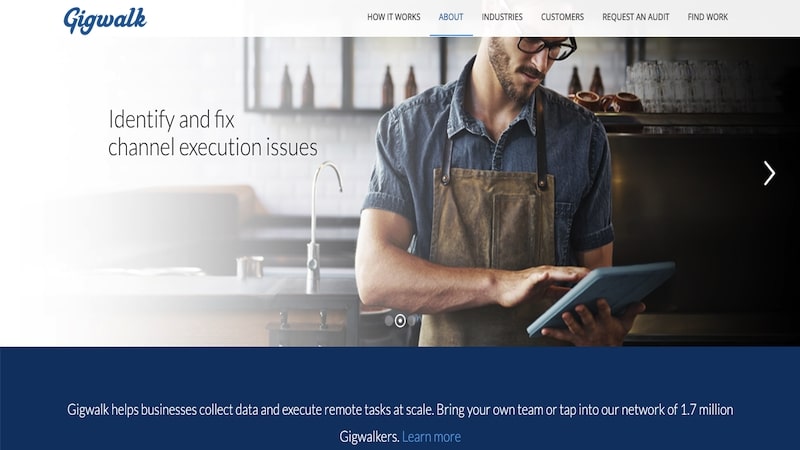
Task: Click the '1.7 million' text in the banner
Action: (707, 410)
